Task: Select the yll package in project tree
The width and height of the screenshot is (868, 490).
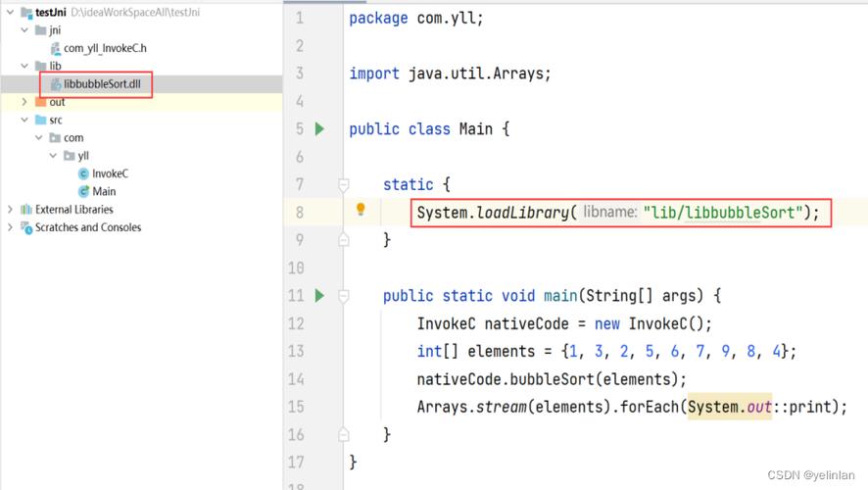Action: pyautogui.click(x=83, y=156)
